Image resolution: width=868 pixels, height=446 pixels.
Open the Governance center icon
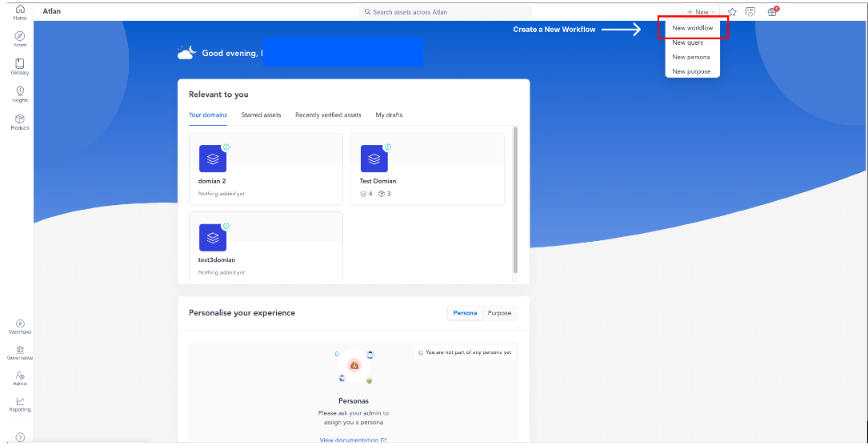20,352
